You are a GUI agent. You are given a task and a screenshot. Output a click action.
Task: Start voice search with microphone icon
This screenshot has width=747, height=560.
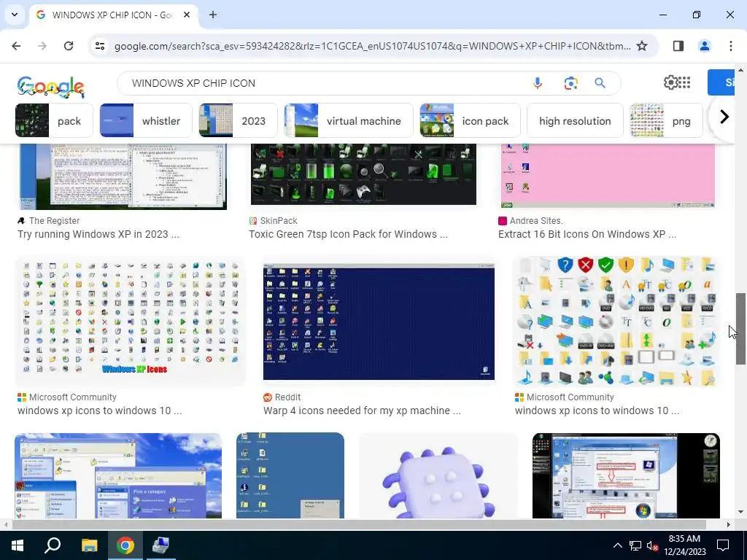pyautogui.click(x=538, y=83)
